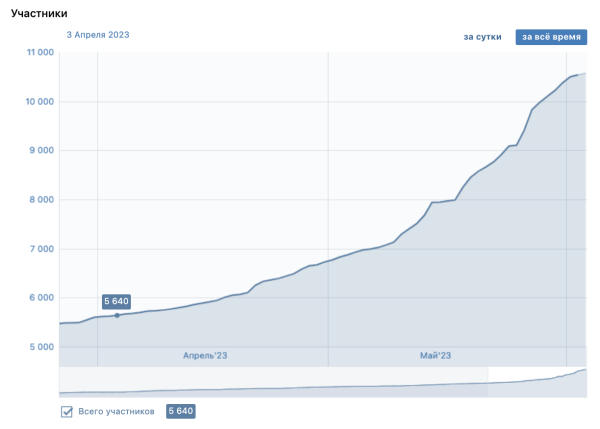Click the 5 640 badge beside the legend

pyautogui.click(x=180, y=411)
